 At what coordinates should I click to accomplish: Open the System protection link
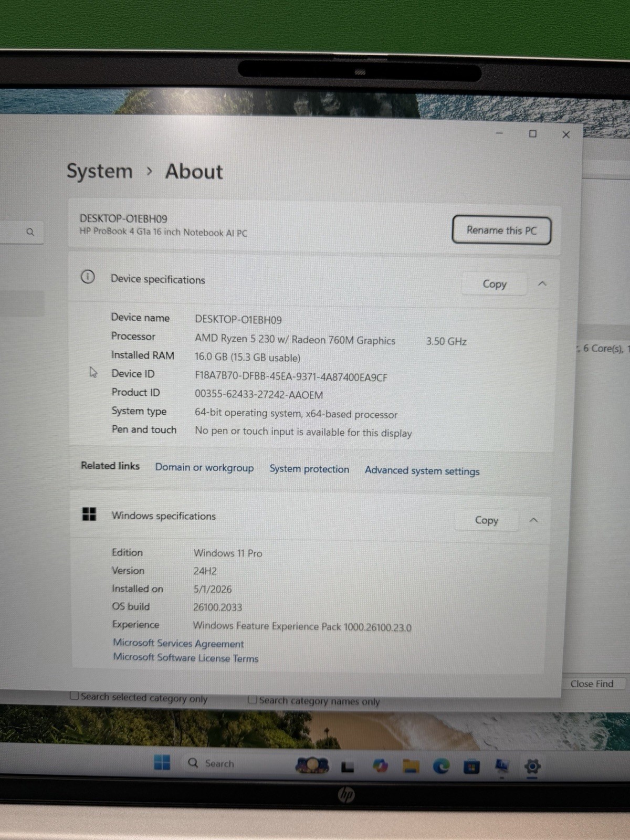click(309, 469)
